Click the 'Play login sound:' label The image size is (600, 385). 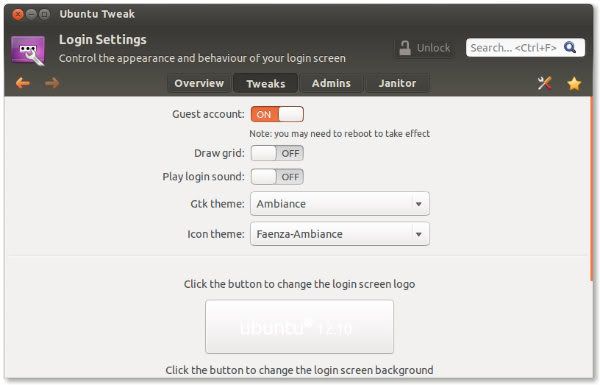click(203, 176)
